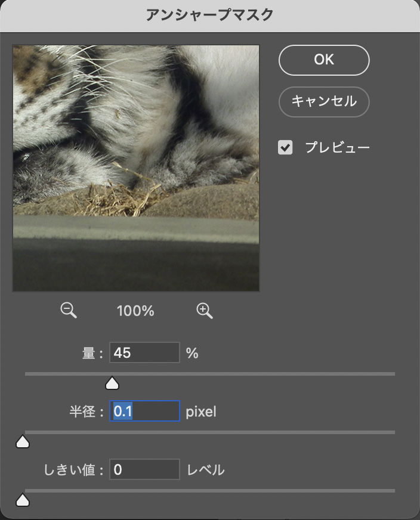Viewport: 420px width, 520px height.
Task: Click the 半径 input field showing 0.1
Action: (144, 411)
